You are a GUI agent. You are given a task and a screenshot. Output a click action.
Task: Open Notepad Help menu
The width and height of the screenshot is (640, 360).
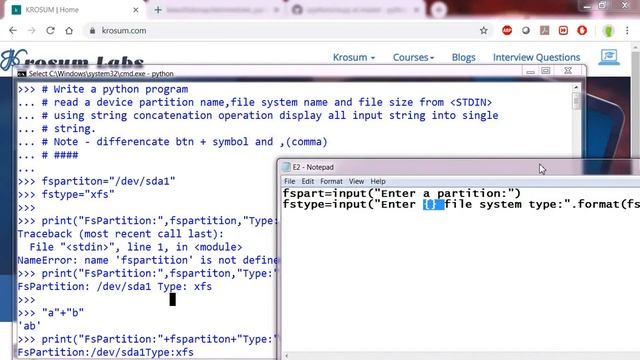pyautogui.click(x=378, y=181)
